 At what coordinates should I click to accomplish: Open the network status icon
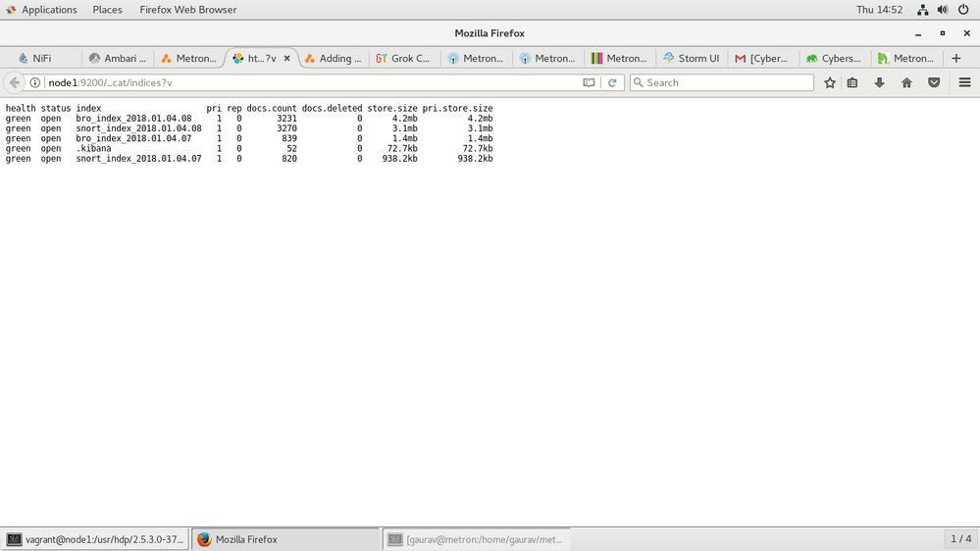click(922, 10)
